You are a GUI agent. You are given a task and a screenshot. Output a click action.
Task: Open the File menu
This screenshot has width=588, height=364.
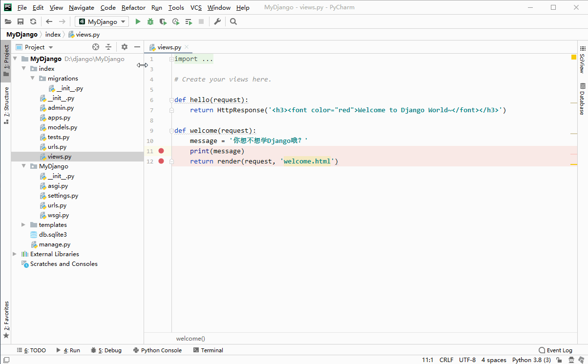coord(22,7)
